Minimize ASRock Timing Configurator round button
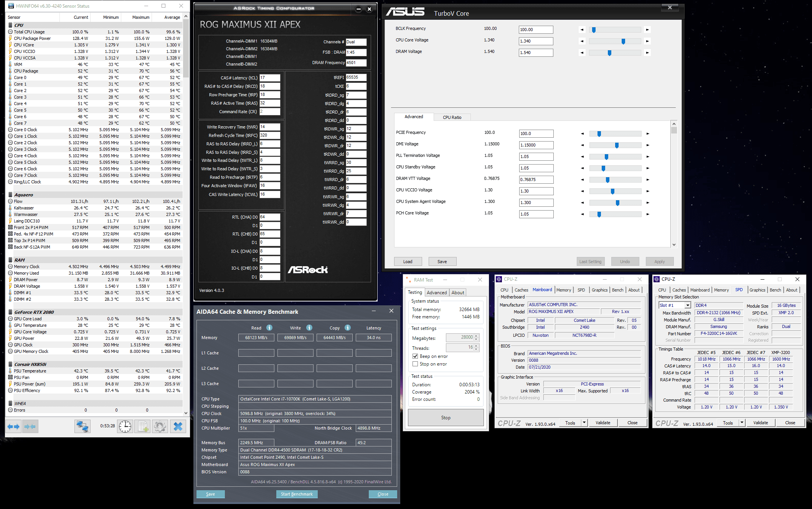 click(x=358, y=9)
